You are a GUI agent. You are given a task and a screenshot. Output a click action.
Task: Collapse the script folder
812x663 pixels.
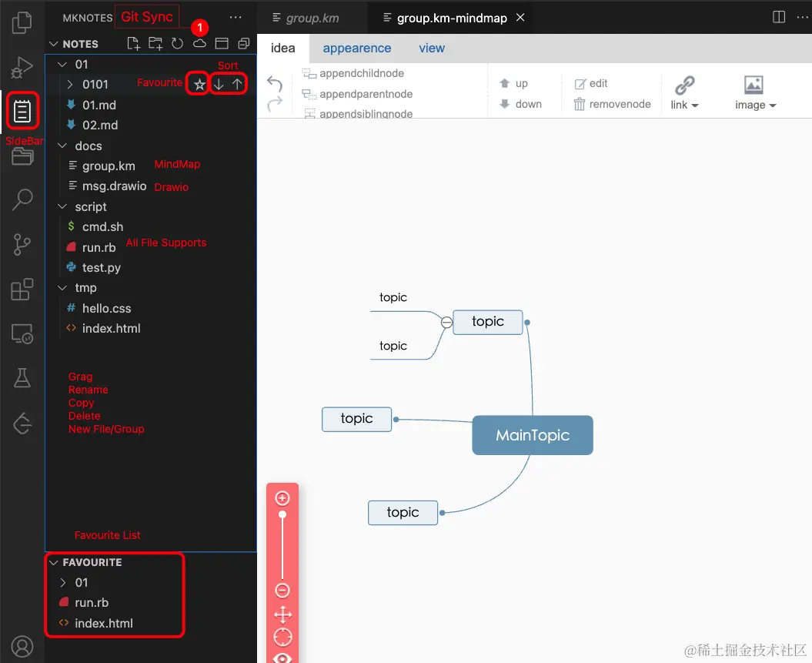[62, 206]
